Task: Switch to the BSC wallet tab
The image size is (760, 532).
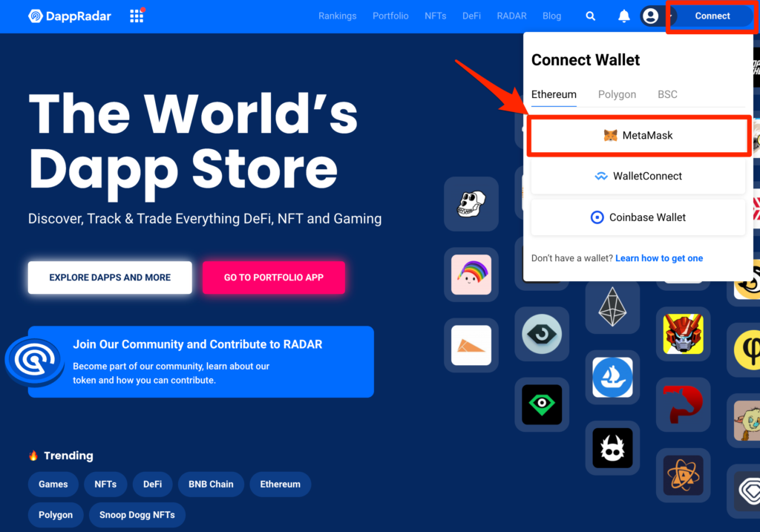Action: click(667, 94)
